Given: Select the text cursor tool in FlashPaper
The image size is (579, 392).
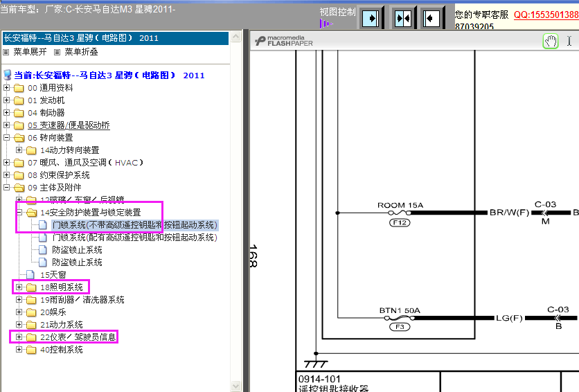Looking at the screenshot, I should (569, 42).
